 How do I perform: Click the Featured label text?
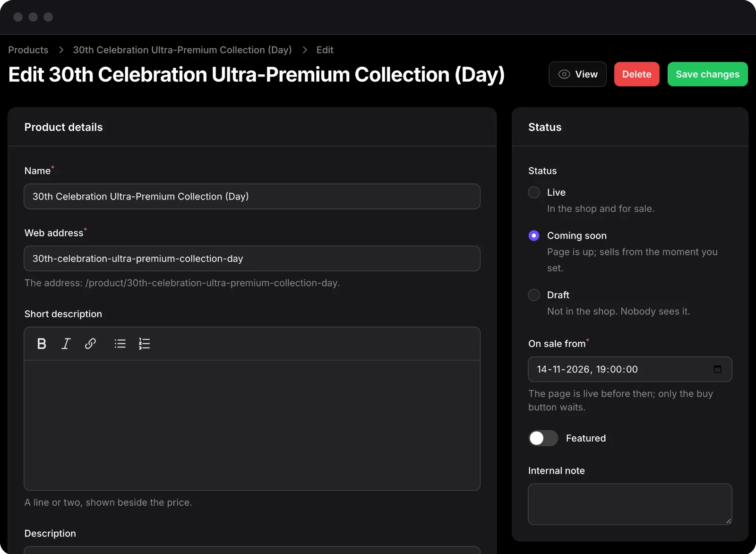click(x=586, y=438)
